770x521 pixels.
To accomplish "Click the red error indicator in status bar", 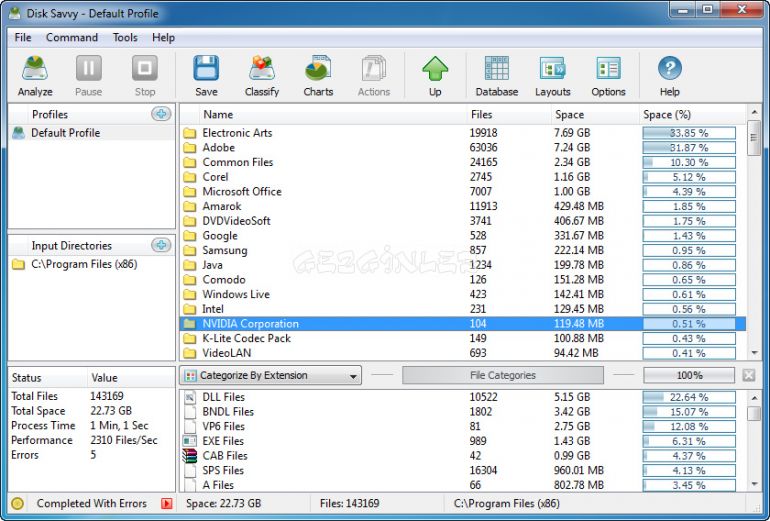I will tap(167, 503).
